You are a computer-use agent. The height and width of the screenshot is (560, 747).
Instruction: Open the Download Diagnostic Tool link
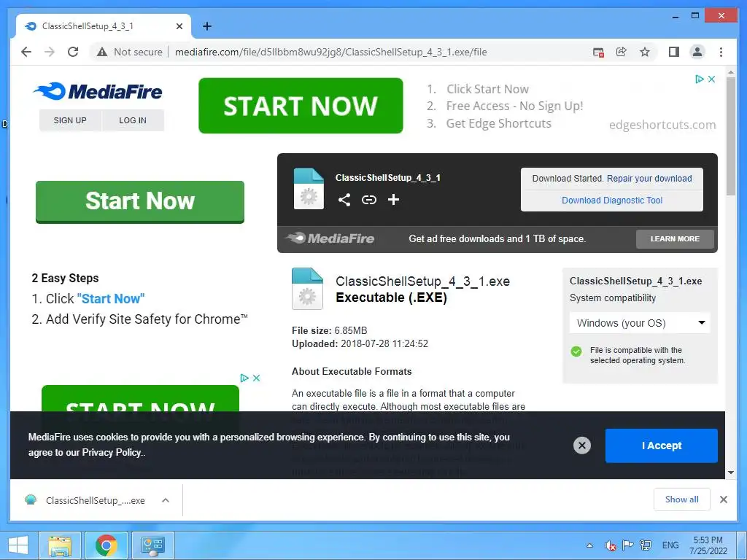[x=612, y=201]
